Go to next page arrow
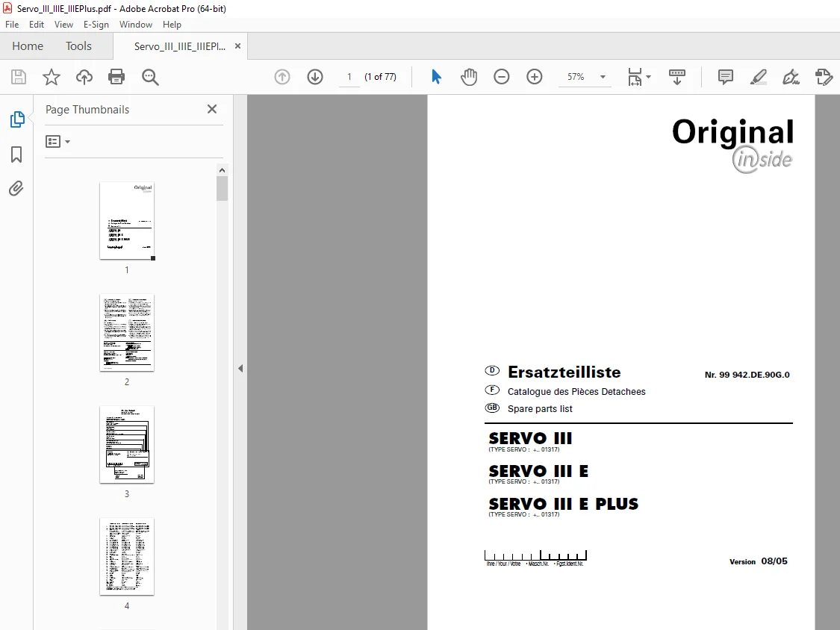 [x=315, y=77]
